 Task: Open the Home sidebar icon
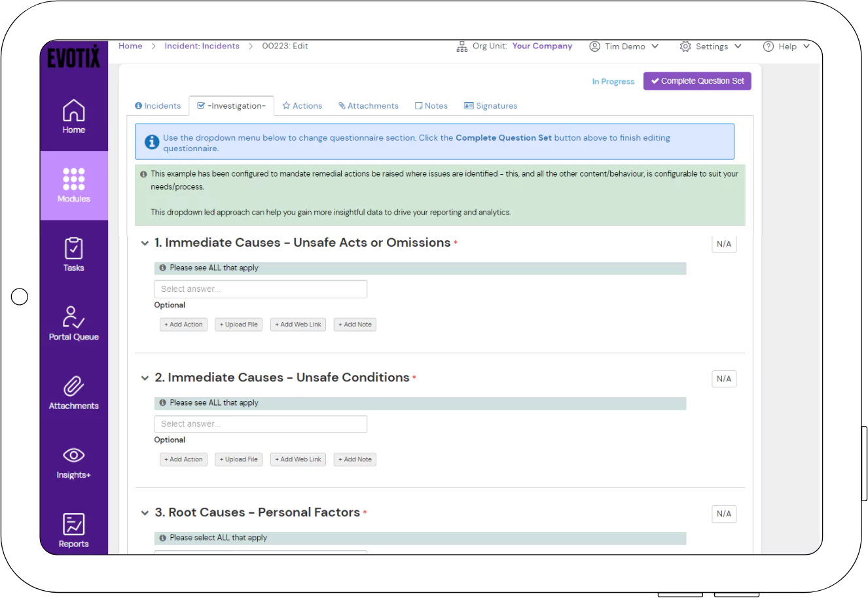click(x=74, y=110)
